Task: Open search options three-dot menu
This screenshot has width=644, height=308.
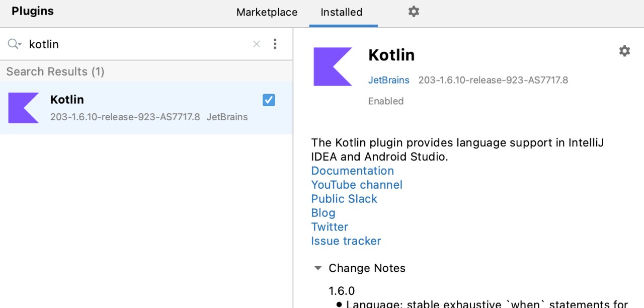Action: click(x=275, y=44)
